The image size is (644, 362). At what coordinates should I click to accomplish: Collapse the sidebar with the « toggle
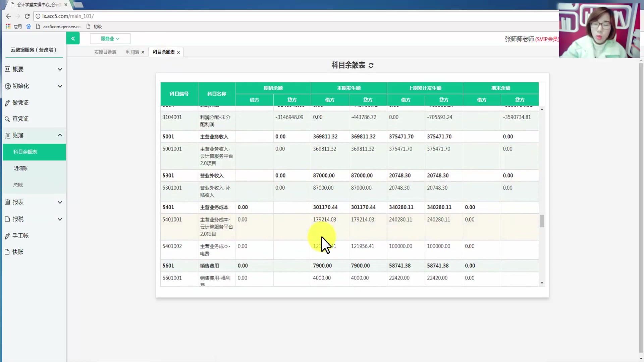click(x=73, y=38)
